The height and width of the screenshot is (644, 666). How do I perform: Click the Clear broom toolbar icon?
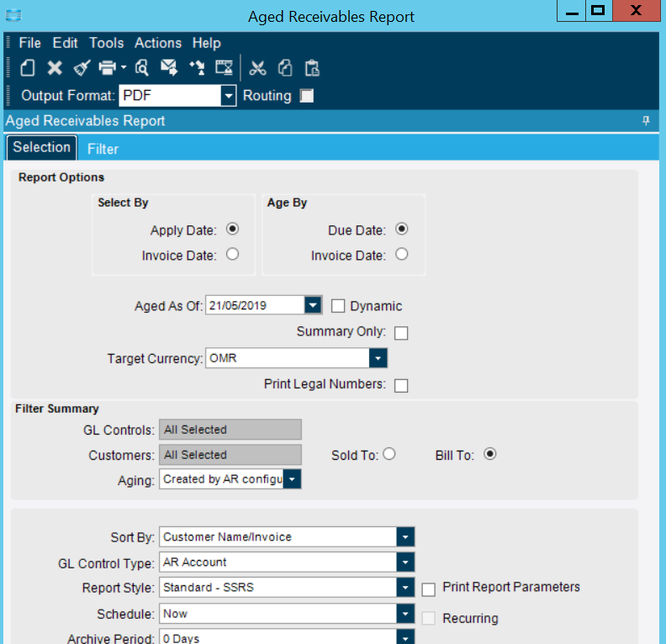pyautogui.click(x=81, y=69)
